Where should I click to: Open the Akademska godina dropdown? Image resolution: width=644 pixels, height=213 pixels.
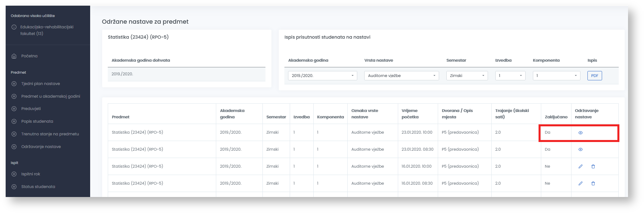(322, 76)
